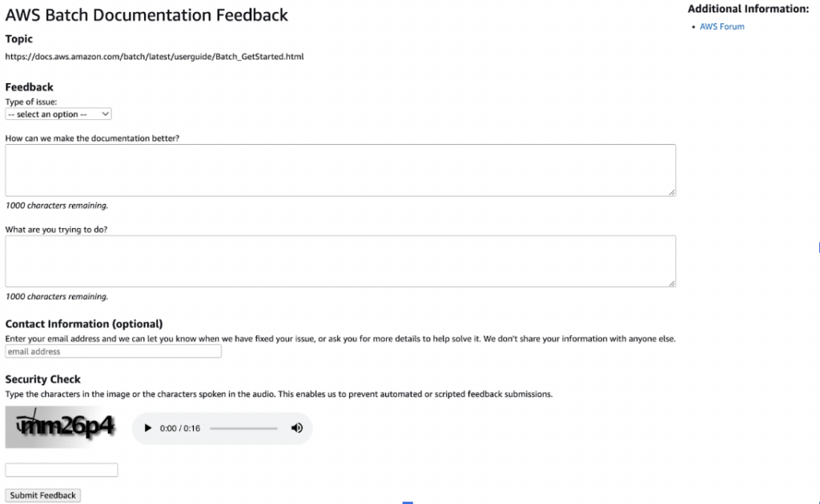
Task: Focus the email address field
Action: 112,350
